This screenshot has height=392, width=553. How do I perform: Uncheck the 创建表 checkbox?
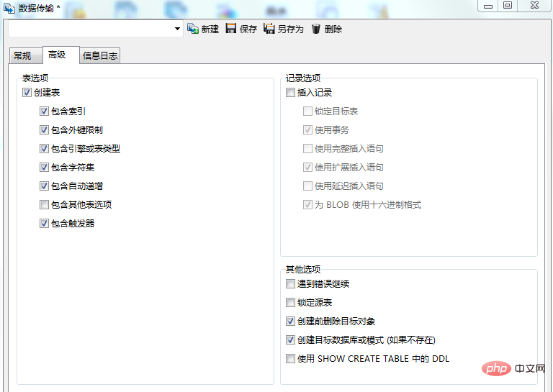(27, 93)
